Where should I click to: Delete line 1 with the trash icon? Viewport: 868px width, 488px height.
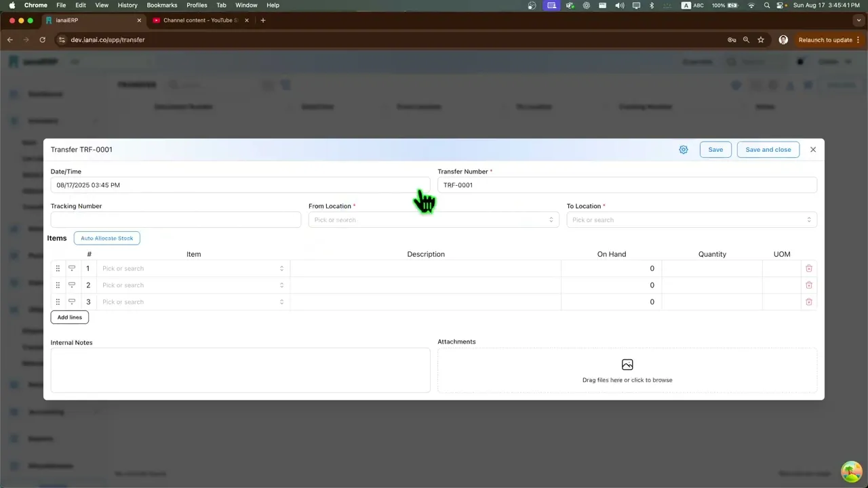pos(809,268)
